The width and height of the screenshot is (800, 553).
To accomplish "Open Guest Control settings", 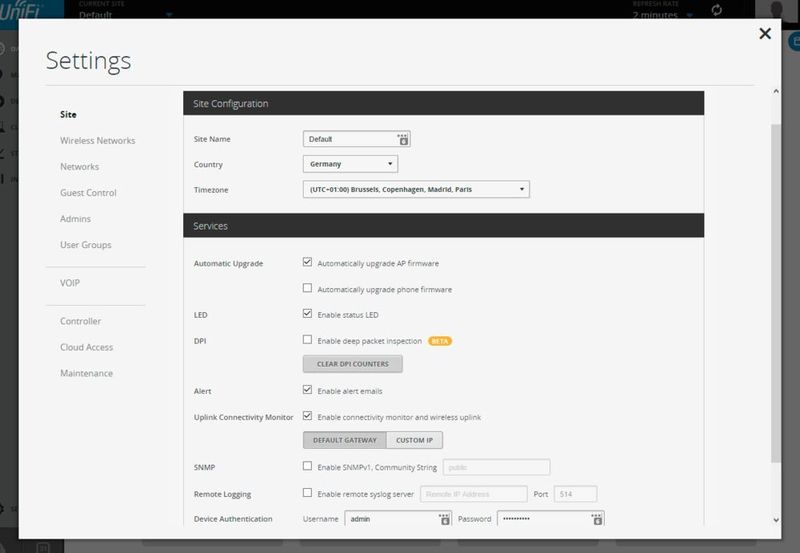I will pyautogui.click(x=88, y=192).
